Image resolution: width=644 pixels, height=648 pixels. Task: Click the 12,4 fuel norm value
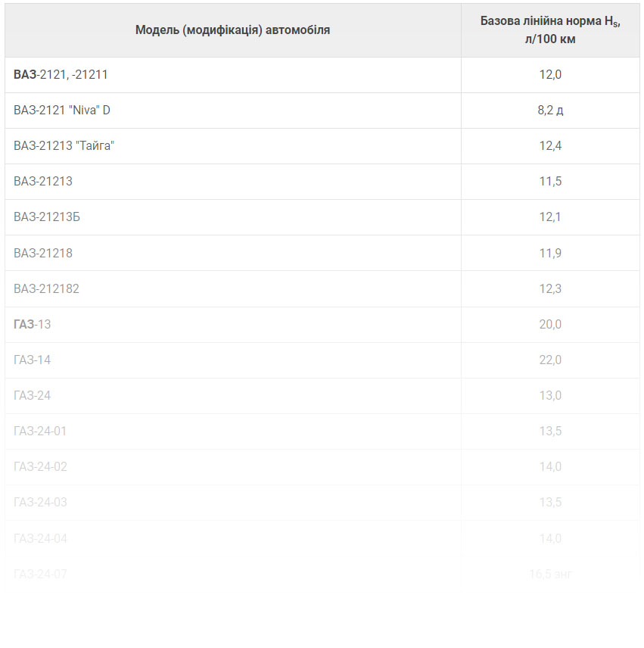pos(550,146)
